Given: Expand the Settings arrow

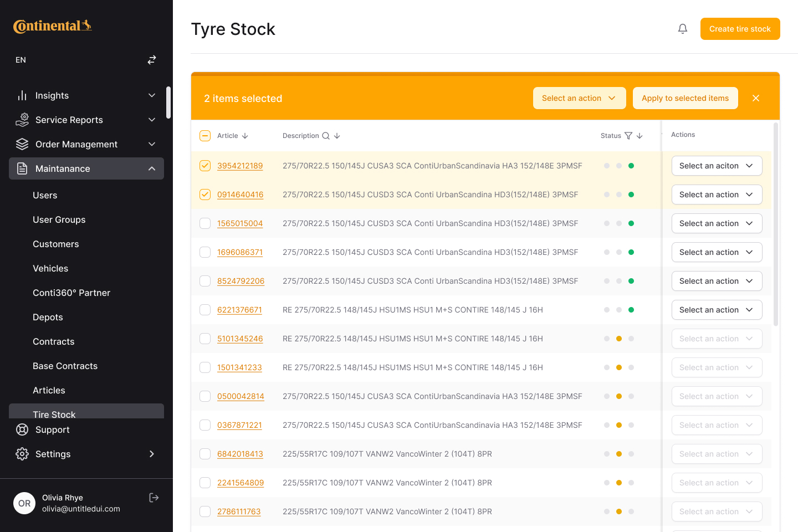Looking at the screenshot, I should click(x=152, y=454).
